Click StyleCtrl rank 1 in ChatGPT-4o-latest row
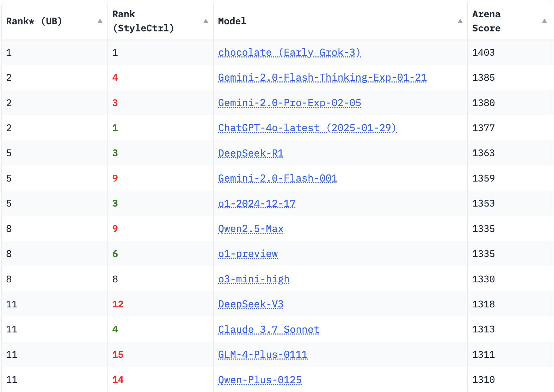554x392 pixels. coord(115,128)
